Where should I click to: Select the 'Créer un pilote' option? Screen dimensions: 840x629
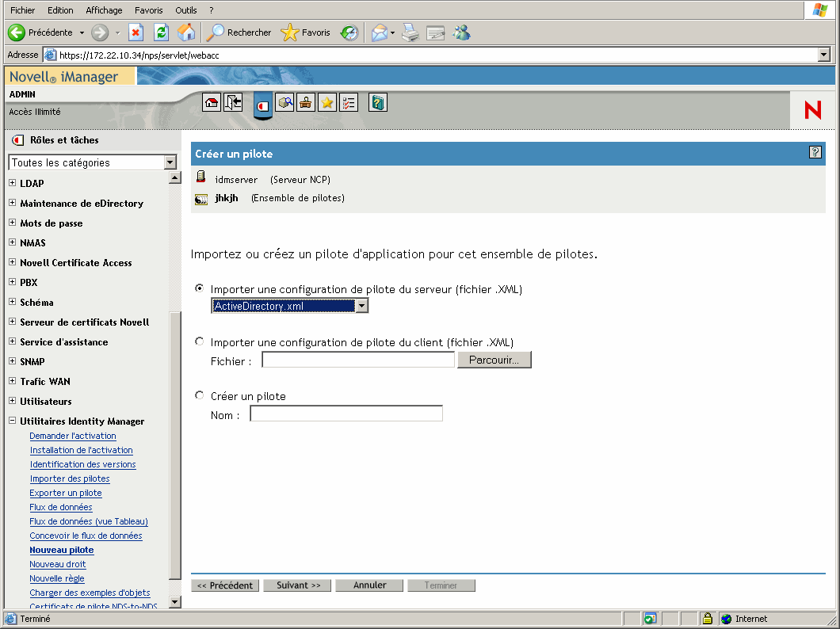click(x=199, y=395)
